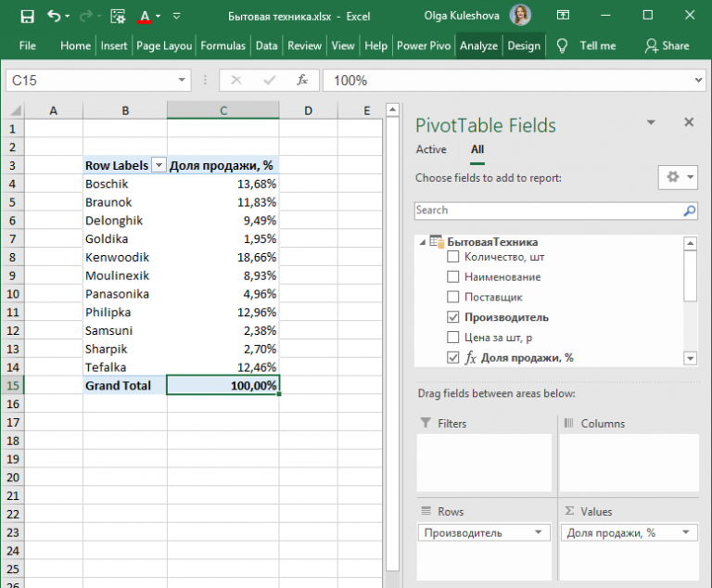Click the Name Box showing C15

point(91,81)
